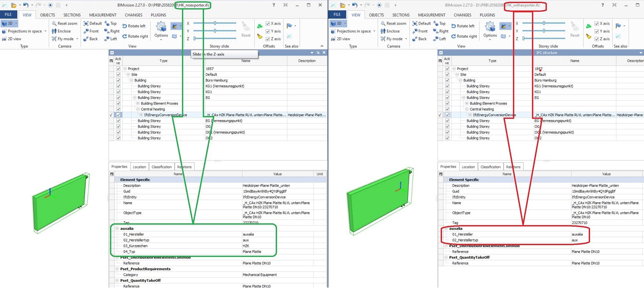644x288 pixels.
Task: Click Reset zoom icon in left BIMvision window
Action: coord(54,23)
